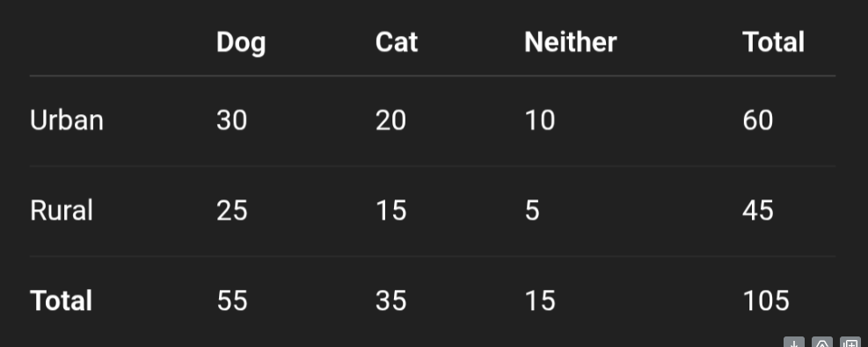Select the Dog column header
868x347 pixels.
click(241, 42)
